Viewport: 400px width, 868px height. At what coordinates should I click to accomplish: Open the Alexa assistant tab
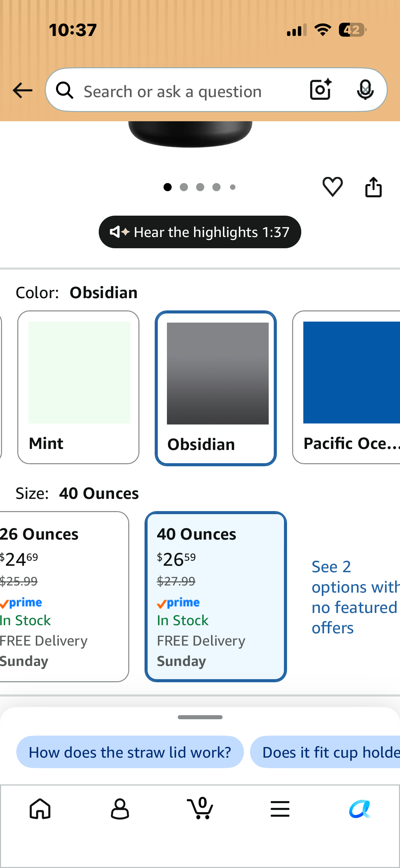coord(360,809)
